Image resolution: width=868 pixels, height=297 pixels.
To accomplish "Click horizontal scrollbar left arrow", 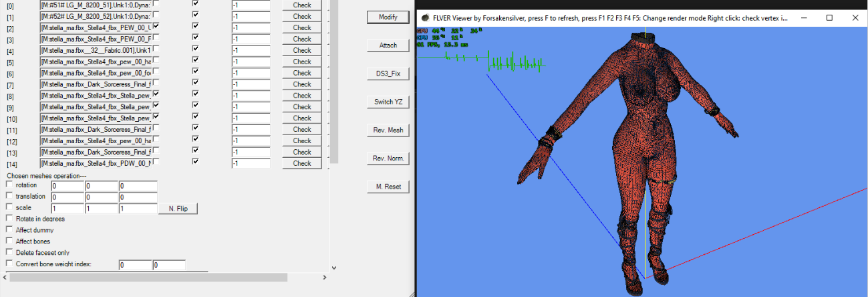I will [x=5, y=277].
